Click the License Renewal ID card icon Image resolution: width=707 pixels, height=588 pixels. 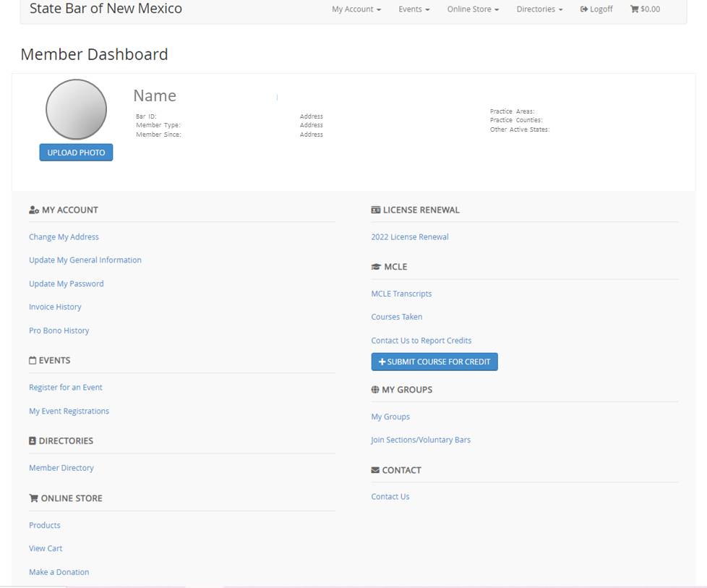[376, 210]
